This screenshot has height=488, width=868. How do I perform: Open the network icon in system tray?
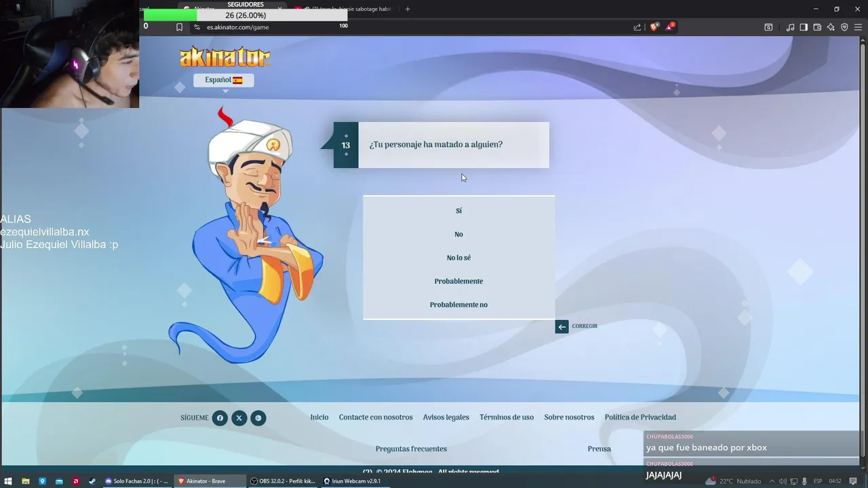pyautogui.click(x=793, y=481)
